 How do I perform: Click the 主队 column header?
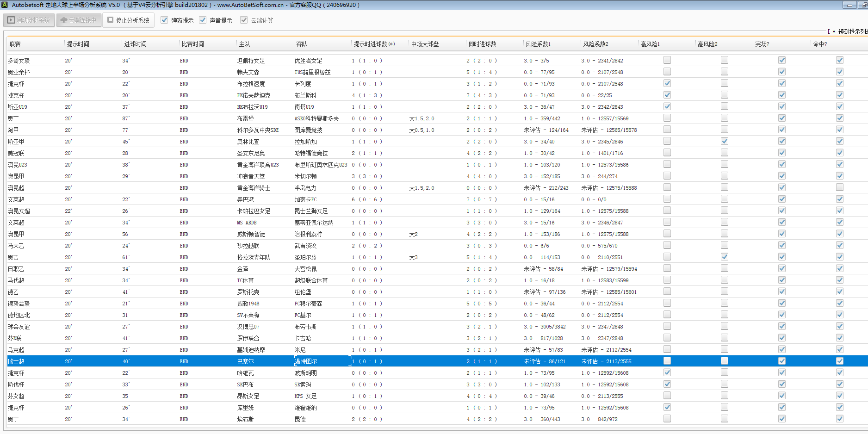pyautogui.click(x=244, y=44)
